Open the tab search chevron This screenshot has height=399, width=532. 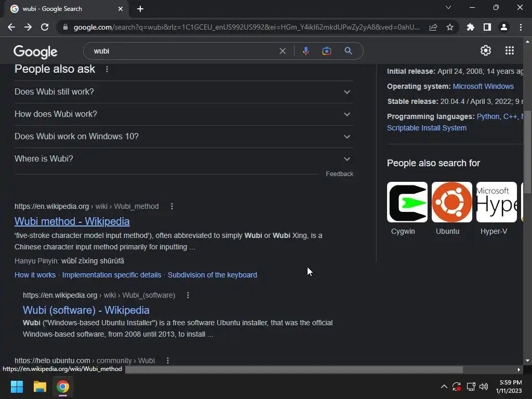(x=448, y=7)
